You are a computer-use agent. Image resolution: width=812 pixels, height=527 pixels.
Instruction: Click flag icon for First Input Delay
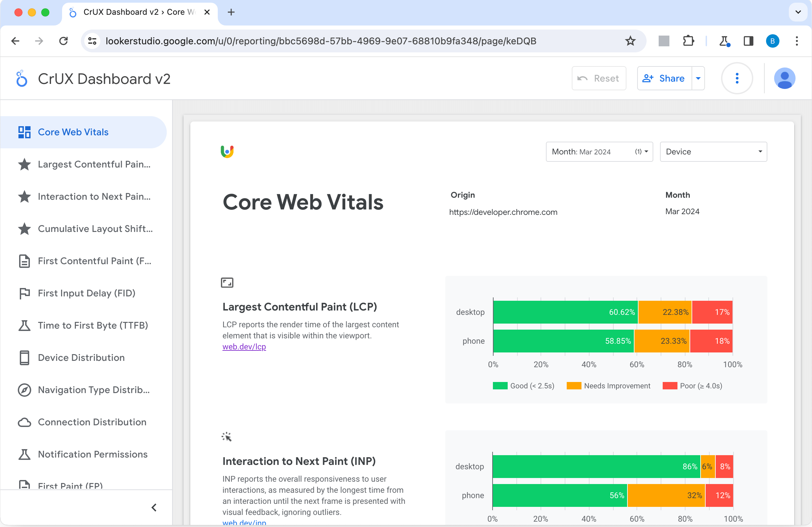pos(24,293)
